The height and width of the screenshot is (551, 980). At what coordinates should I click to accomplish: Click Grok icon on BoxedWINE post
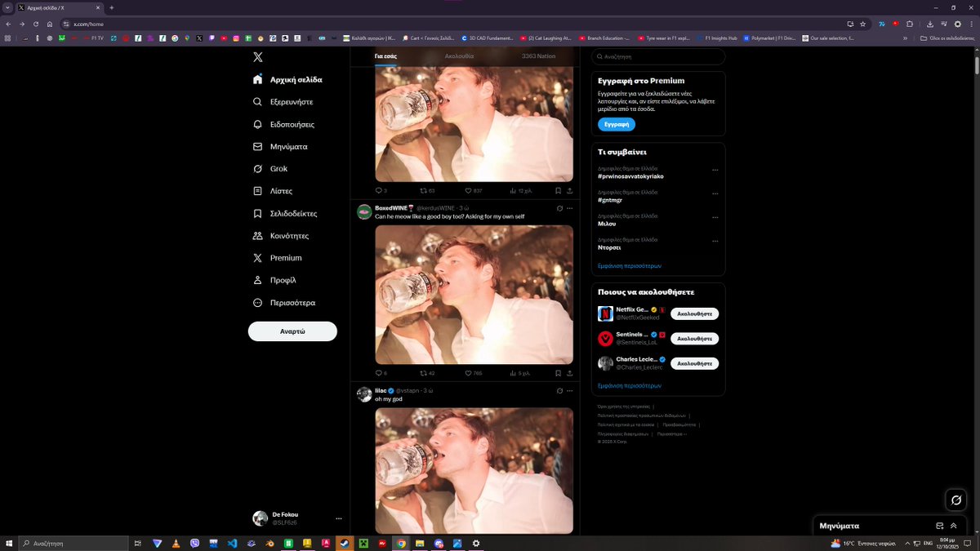[559, 208]
